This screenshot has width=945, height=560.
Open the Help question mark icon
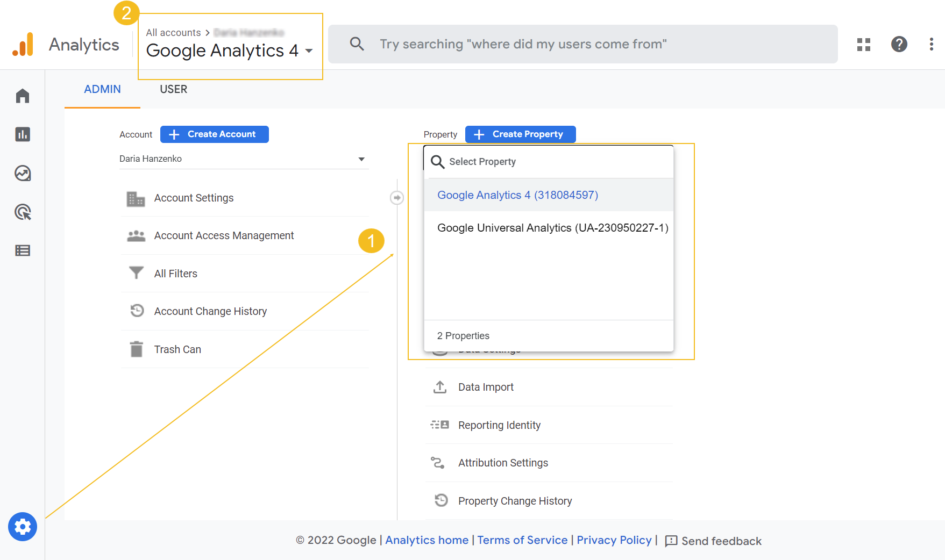point(899,44)
